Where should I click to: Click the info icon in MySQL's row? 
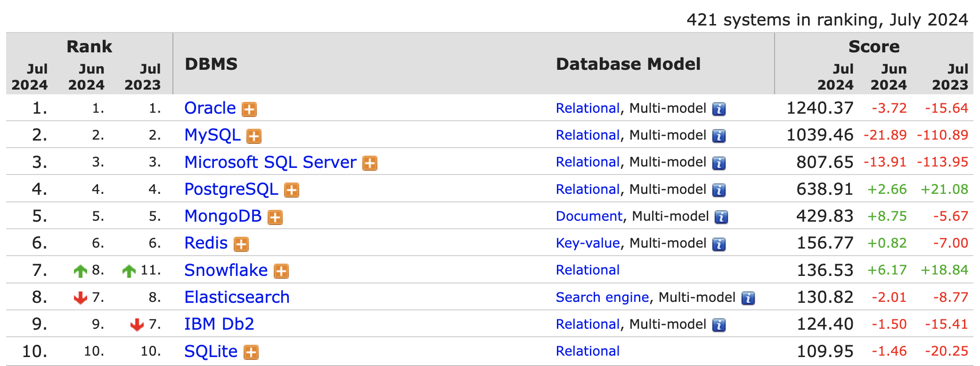pyautogui.click(x=719, y=136)
